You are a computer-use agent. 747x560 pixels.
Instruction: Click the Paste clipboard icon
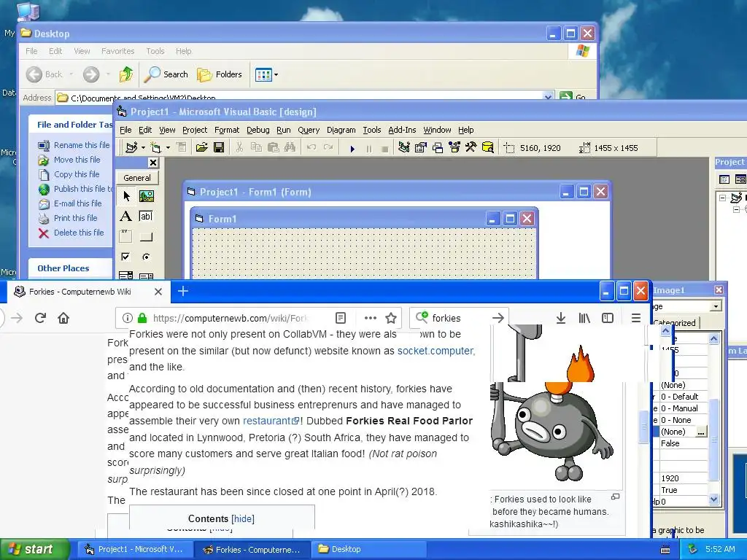pyautogui.click(x=273, y=147)
